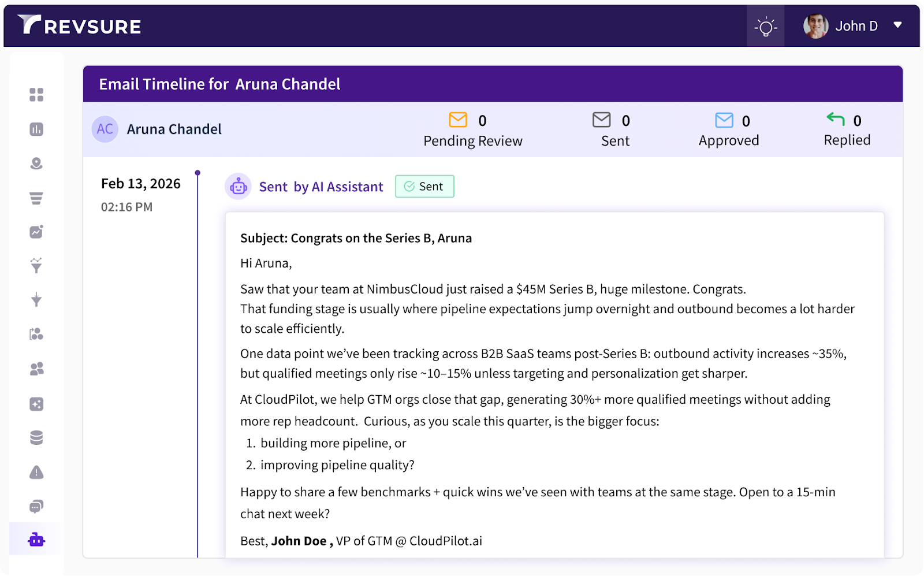Open the bubbles cohort sidebar icon
This screenshot has width=924, height=576.
click(36, 335)
